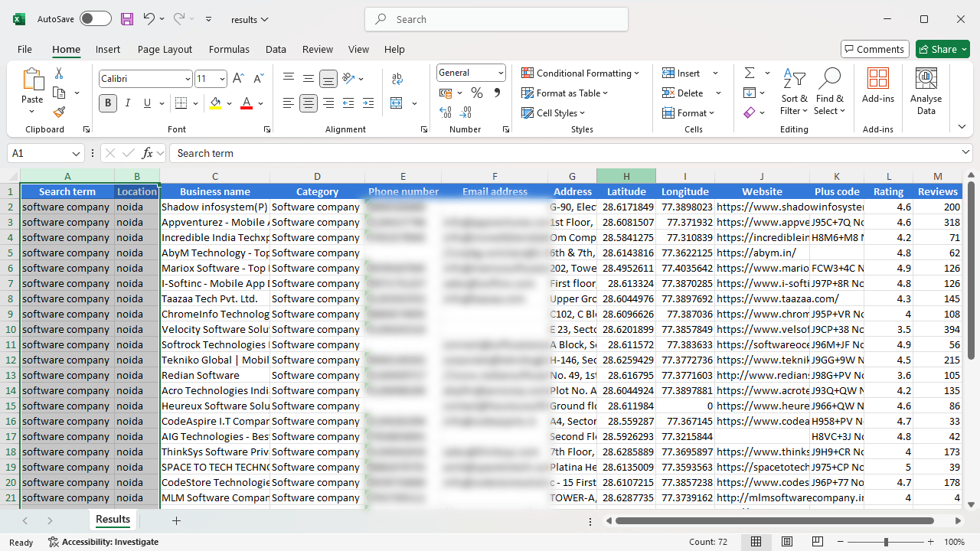Screen dimensions: 980x551
Task: Click Decrease Decimal icon
Action: point(466,112)
